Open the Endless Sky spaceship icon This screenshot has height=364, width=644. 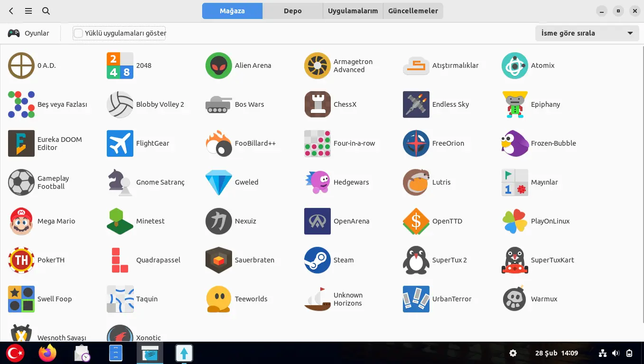[416, 104]
